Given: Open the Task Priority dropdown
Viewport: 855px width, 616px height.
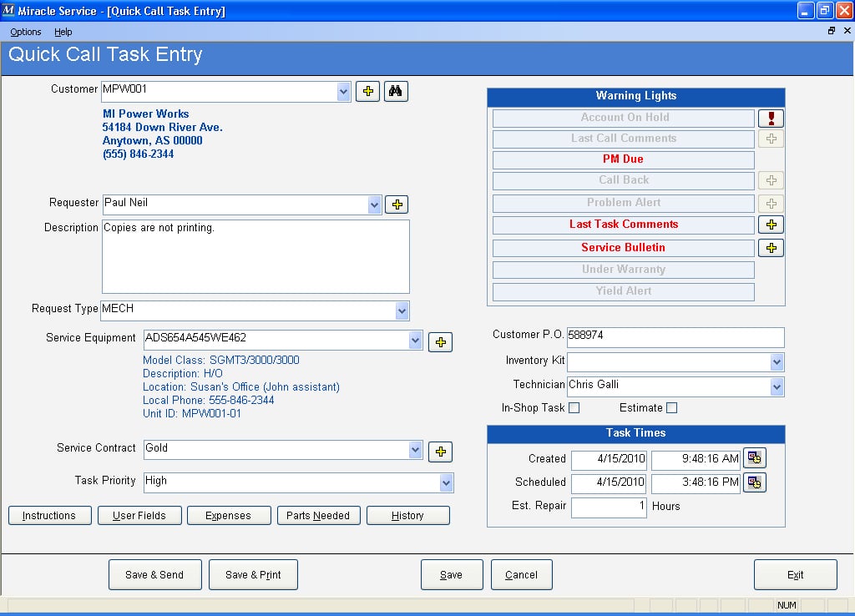Looking at the screenshot, I should [x=446, y=483].
